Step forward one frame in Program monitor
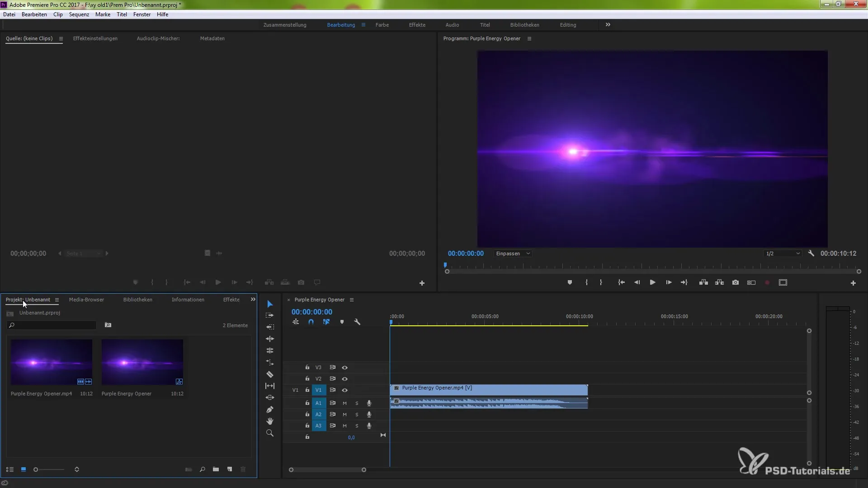This screenshot has height=488, width=868. tap(669, 282)
